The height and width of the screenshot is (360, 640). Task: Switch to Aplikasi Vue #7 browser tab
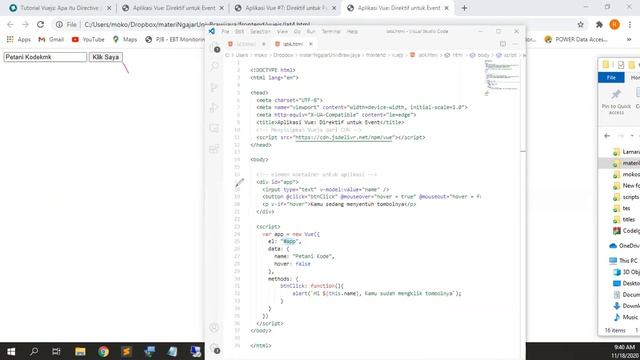pyautogui.click(x=284, y=8)
